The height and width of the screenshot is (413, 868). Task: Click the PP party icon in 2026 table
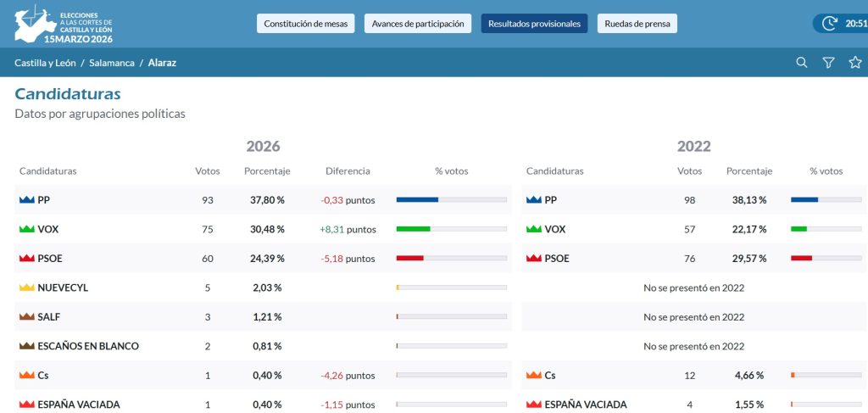[x=27, y=200]
